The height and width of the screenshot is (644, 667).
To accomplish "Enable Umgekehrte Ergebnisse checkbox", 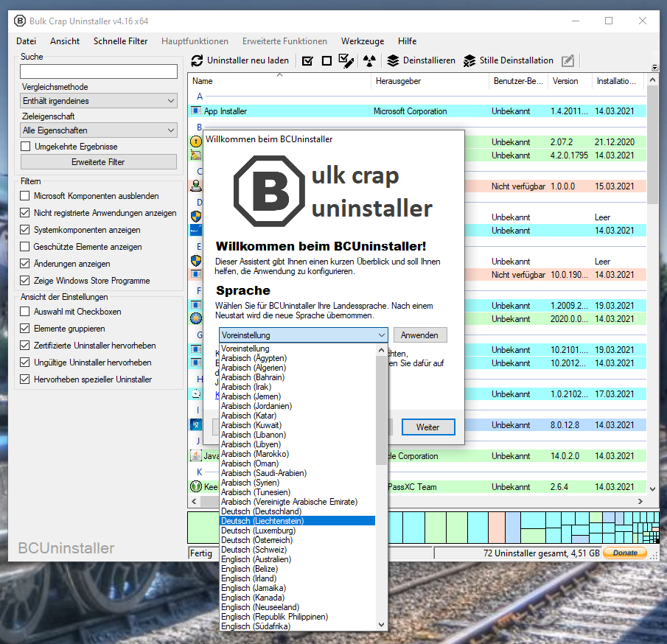I will click(x=26, y=147).
